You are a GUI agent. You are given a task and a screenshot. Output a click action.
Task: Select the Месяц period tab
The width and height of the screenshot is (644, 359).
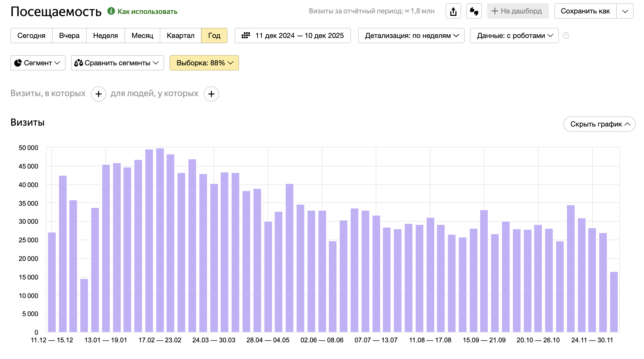coord(142,36)
